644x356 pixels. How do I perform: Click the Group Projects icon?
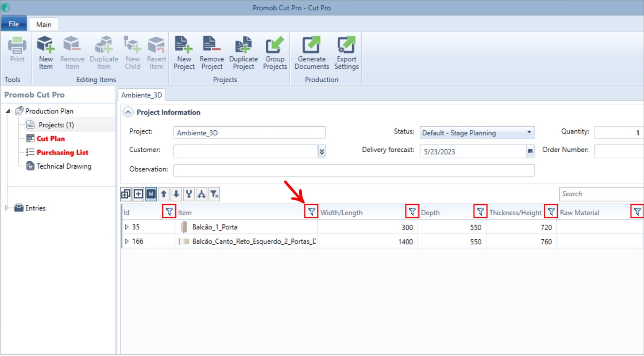(x=275, y=53)
